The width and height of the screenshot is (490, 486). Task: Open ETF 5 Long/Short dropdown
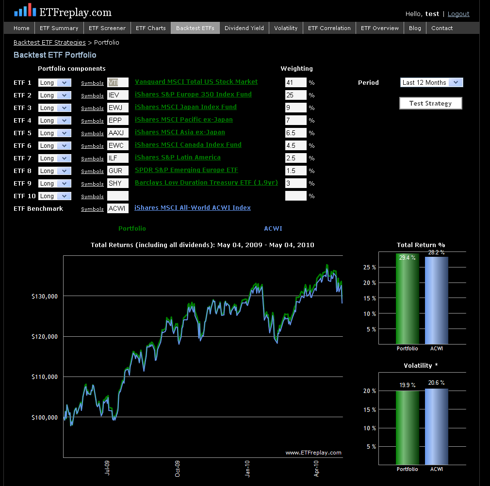[x=55, y=133]
